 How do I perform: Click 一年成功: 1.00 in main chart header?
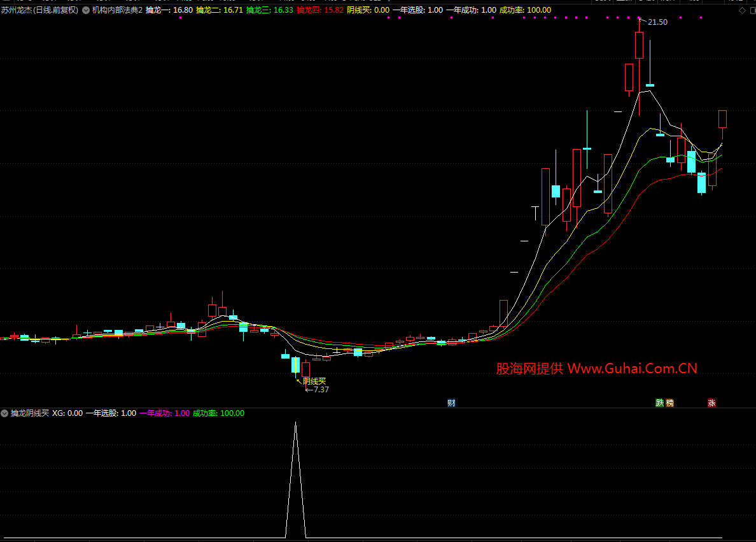(471, 10)
